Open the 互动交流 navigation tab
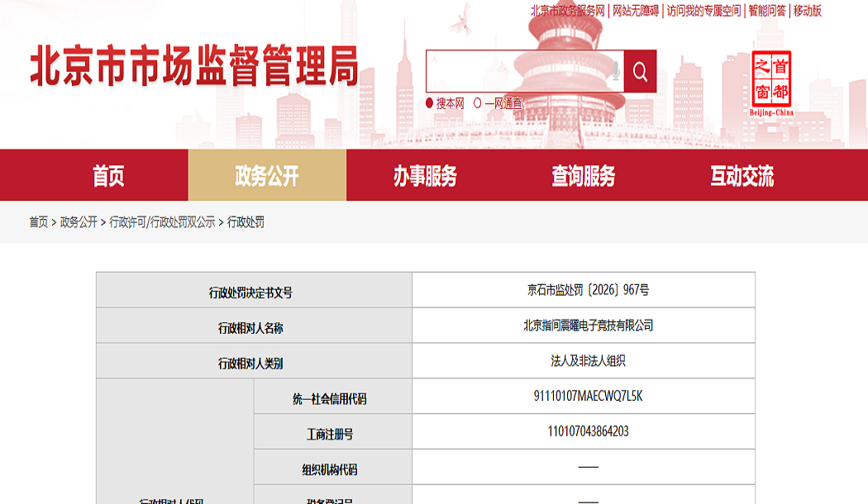 pos(742,175)
